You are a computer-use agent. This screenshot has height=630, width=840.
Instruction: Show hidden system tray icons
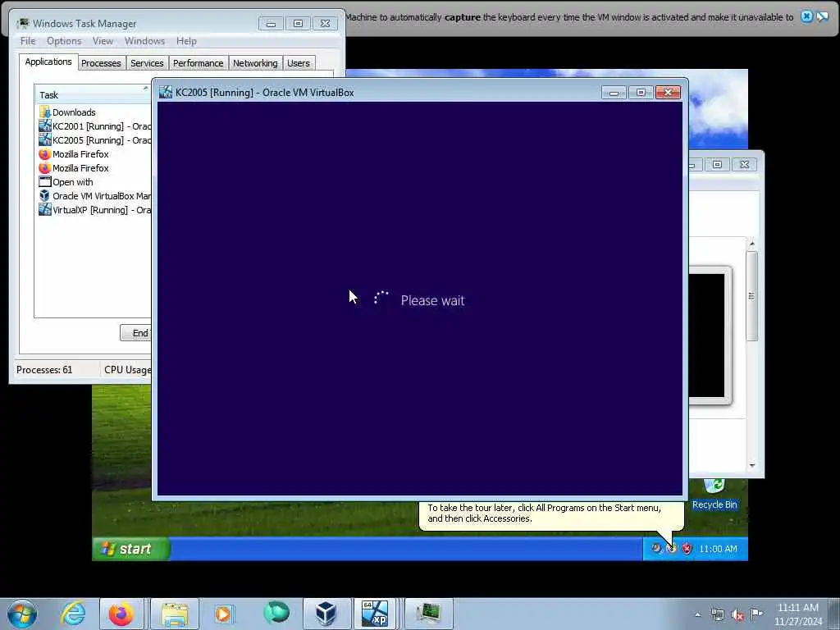697,614
